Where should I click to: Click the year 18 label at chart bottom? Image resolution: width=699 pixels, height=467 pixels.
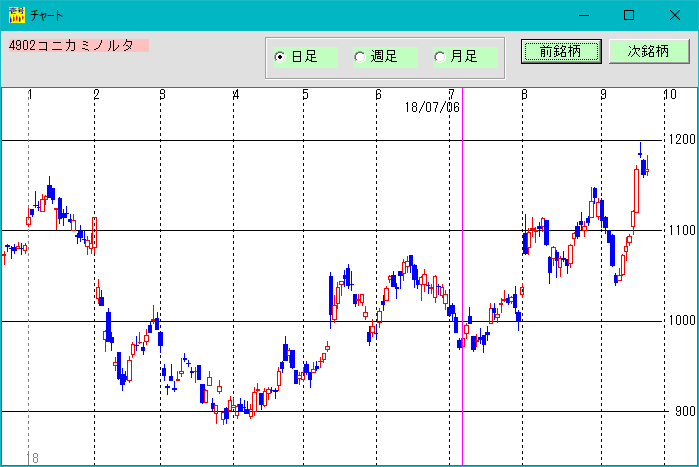(x=33, y=458)
